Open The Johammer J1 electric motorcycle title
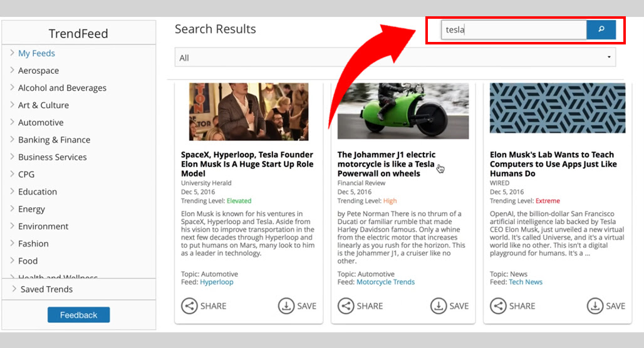644x348 pixels. pyautogui.click(x=387, y=164)
